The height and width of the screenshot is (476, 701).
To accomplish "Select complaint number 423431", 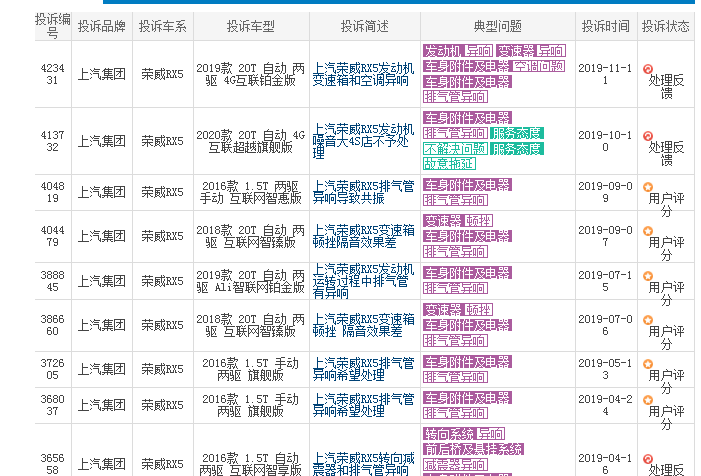I will pos(52,74).
